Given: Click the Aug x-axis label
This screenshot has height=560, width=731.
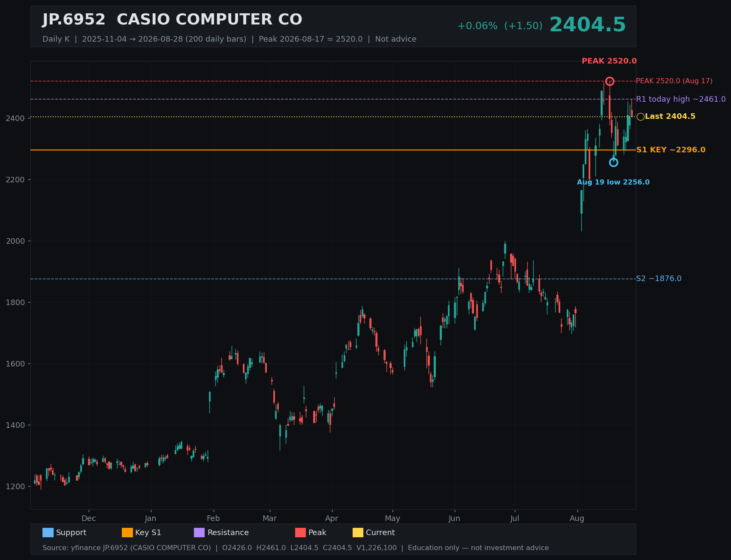Looking at the screenshot, I should (577, 518).
